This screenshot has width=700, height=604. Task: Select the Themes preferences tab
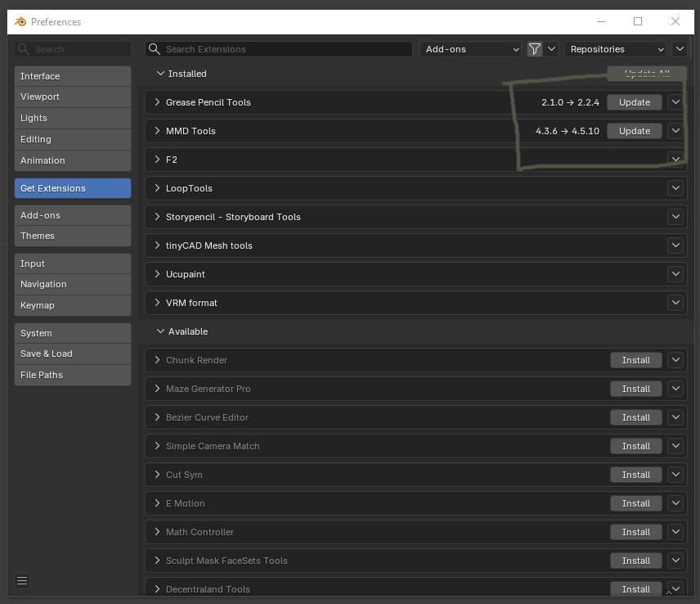click(73, 236)
